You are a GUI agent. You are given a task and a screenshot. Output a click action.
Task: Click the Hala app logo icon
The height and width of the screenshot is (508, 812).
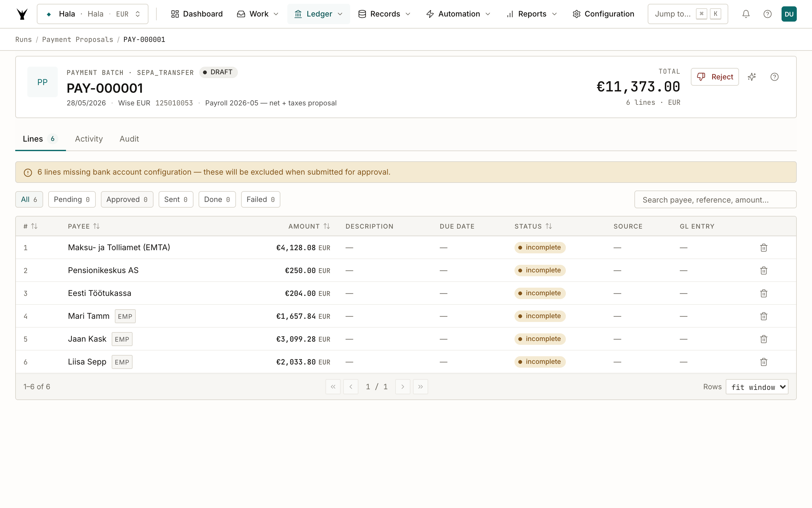tap(22, 14)
